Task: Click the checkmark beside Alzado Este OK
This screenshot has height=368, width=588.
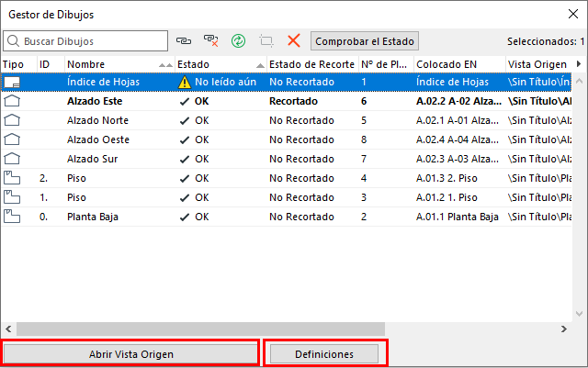Action: [185, 102]
